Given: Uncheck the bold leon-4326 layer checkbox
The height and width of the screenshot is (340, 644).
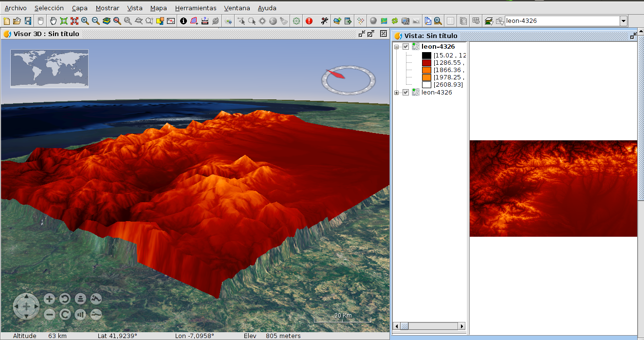Looking at the screenshot, I should pos(405,46).
